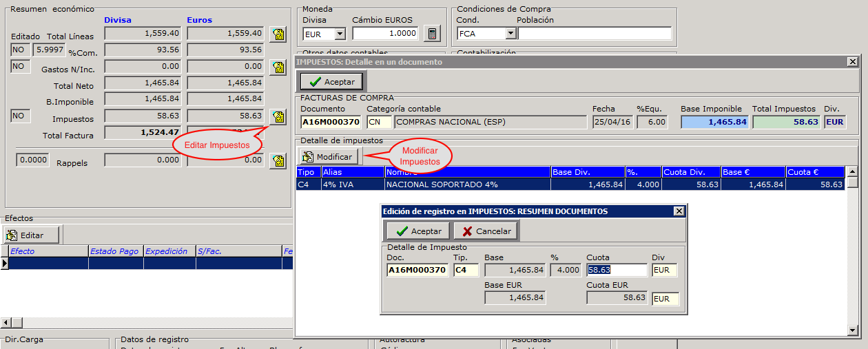
Task: Open calculator next to Cámbio EUROS
Action: pos(432,34)
